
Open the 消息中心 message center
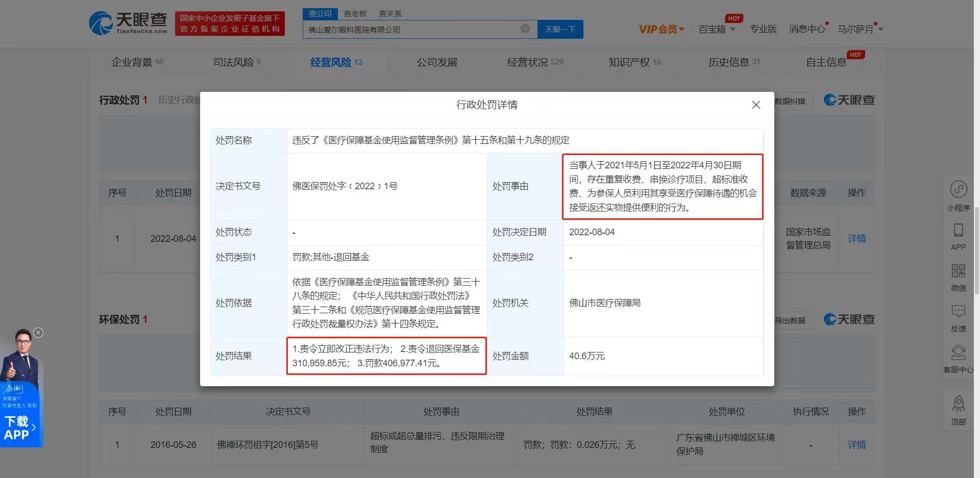coord(806,29)
